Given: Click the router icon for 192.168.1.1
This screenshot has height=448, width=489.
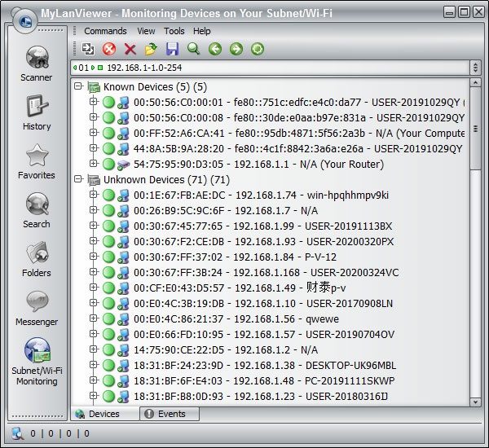Looking at the screenshot, I should (x=124, y=165).
